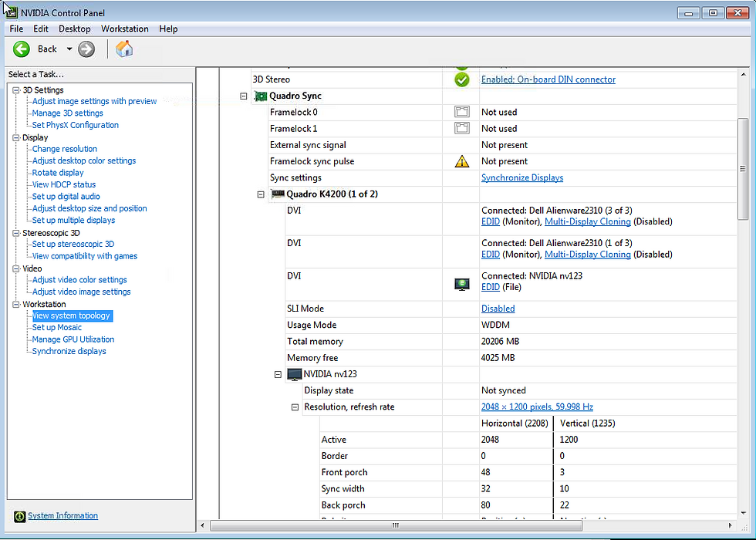Open the Help menu
756x540 pixels.
[x=168, y=29]
